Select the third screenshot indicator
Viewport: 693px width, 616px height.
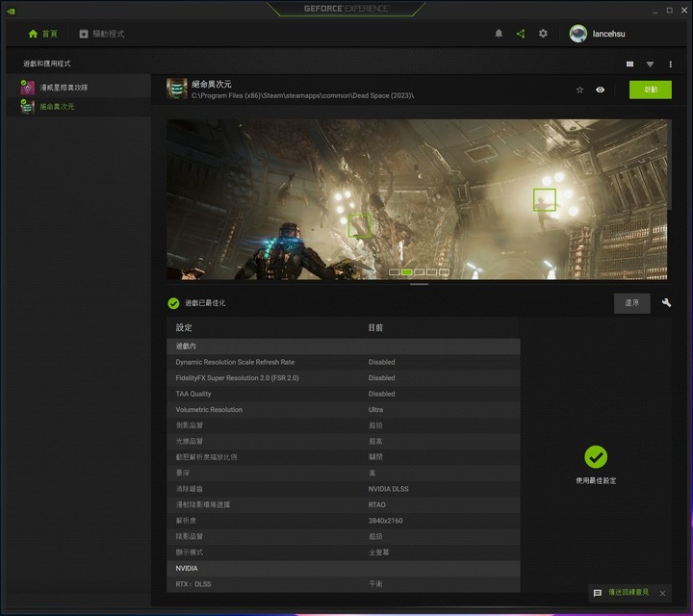[419, 271]
